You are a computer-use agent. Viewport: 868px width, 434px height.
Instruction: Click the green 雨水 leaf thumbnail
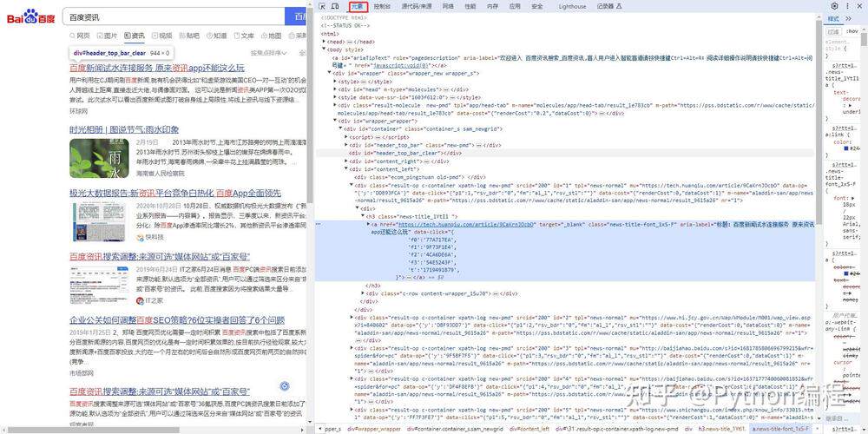pyautogui.click(x=99, y=158)
